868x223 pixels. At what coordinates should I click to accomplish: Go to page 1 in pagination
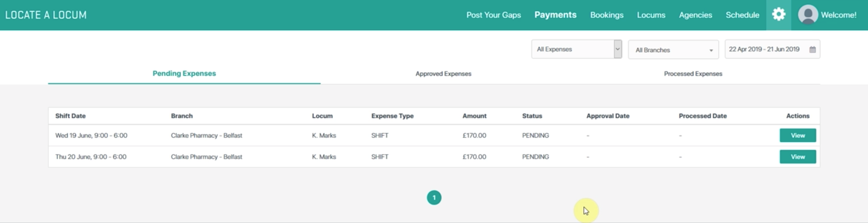pos(434,198)
